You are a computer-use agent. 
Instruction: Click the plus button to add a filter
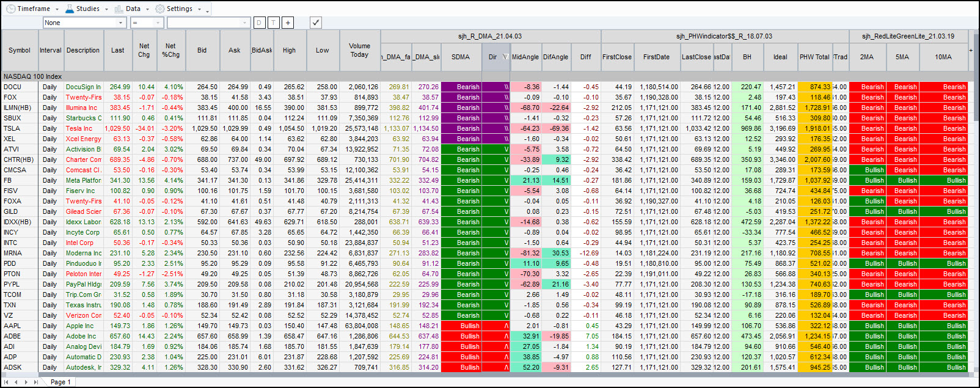click(x=288, y=23)
